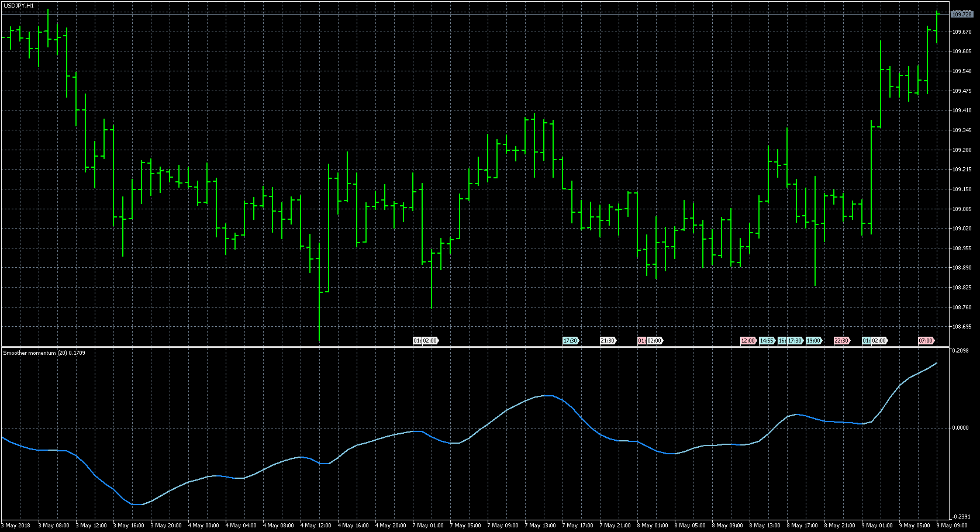Click the white 21:30 event marker
This screenshot has width=980, height=532.
608,341
